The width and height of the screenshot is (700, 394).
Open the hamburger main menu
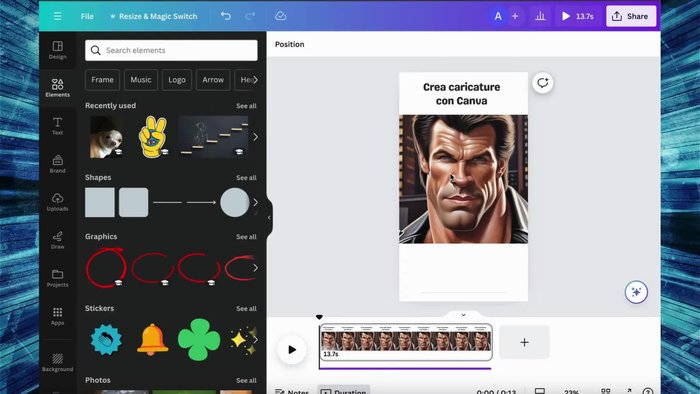58,16
